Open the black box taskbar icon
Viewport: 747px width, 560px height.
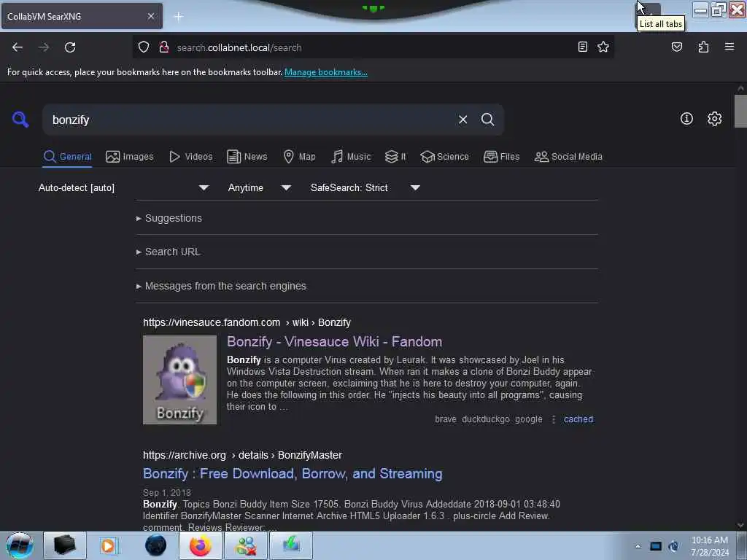click(x=65, y=545)
